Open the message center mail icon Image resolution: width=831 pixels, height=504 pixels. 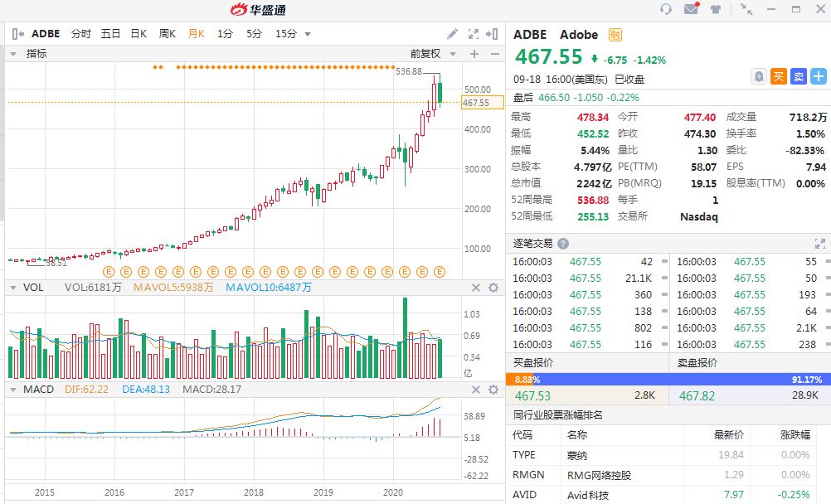690,10
